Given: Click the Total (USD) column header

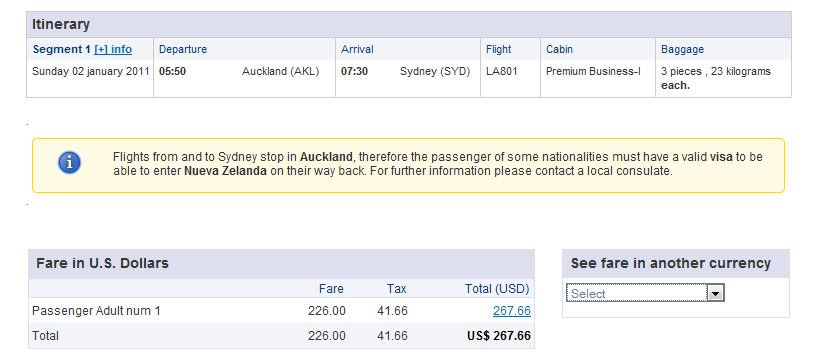Looking at the screenshot, I should pyautogui.click(x=497, y=289).
